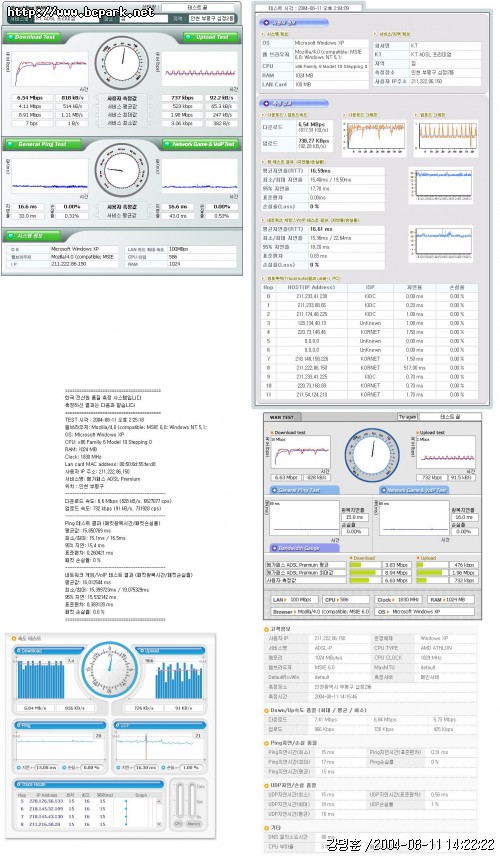Screen dimensions: 500x857
Task: Click the Microsoft Windows XP OS field in green panel
Action: click(x=84, y=249)
